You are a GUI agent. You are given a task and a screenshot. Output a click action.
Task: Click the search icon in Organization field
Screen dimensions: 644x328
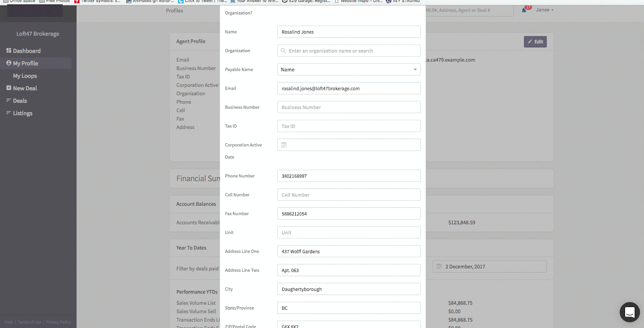[283, 51]
